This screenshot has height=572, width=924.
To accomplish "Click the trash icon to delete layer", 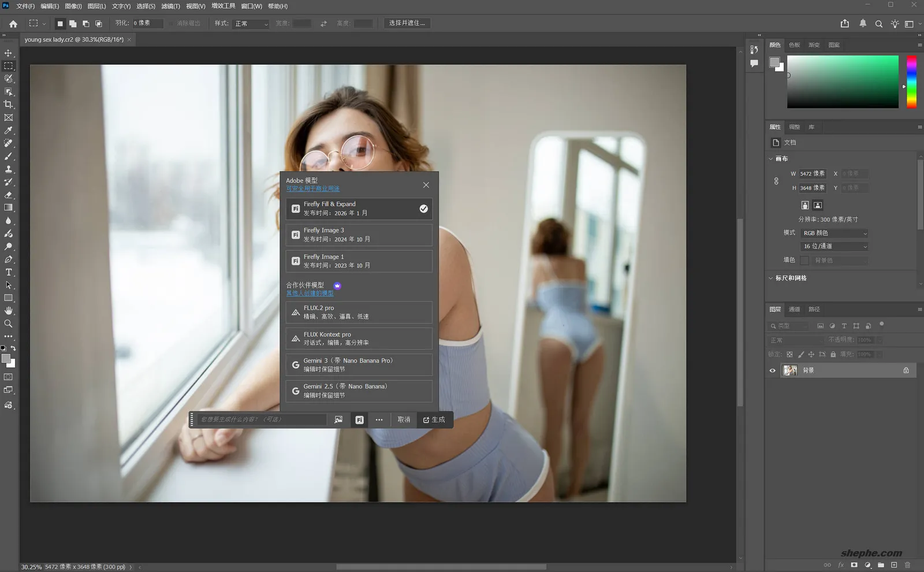I will pyautogui.click(x=908, y=565).
